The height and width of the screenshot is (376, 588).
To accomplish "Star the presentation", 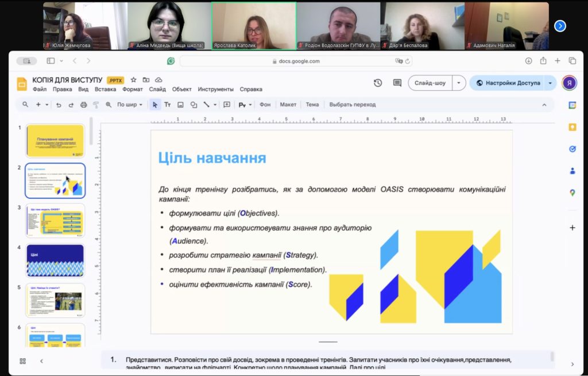I will click(133, 80).
